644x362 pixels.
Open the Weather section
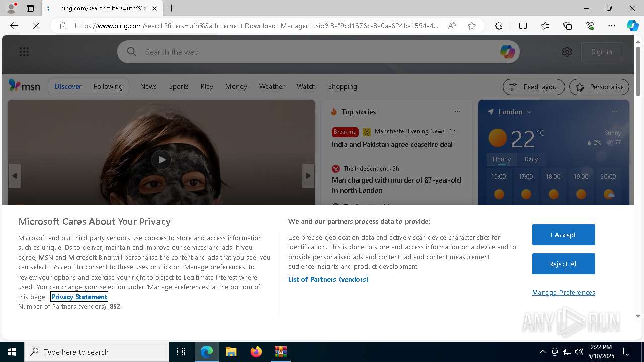coord(272,86)
